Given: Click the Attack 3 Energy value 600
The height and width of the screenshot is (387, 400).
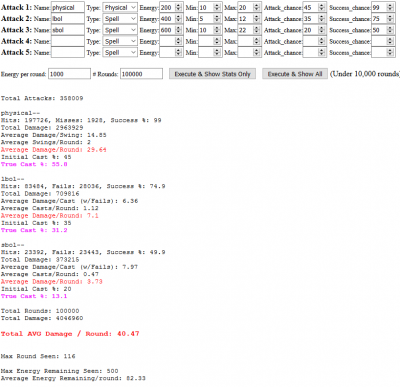Looking at the screenshot, I should (x=167, y=30).
